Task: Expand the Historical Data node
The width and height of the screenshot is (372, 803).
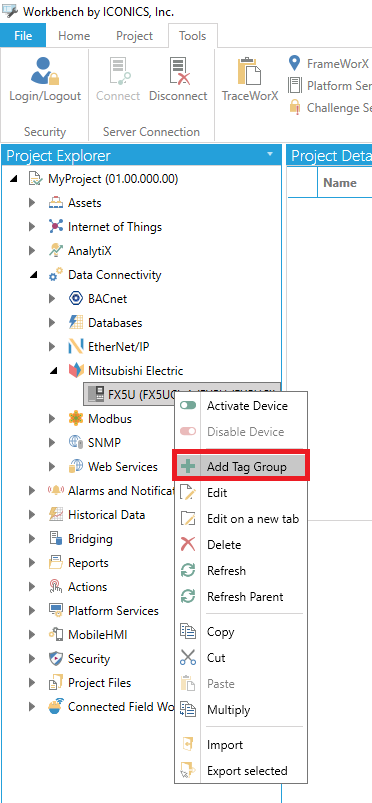Action: coord(32,515)
